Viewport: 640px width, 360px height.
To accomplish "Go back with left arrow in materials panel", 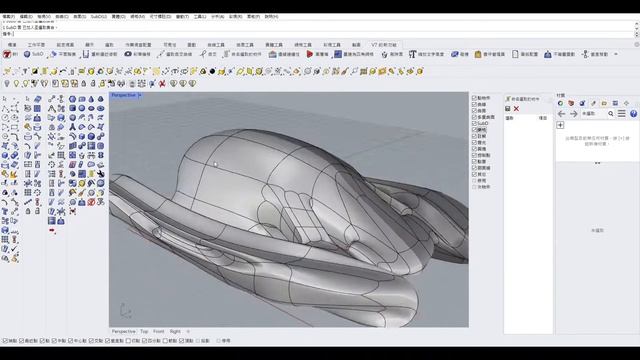I will point(562,114).
